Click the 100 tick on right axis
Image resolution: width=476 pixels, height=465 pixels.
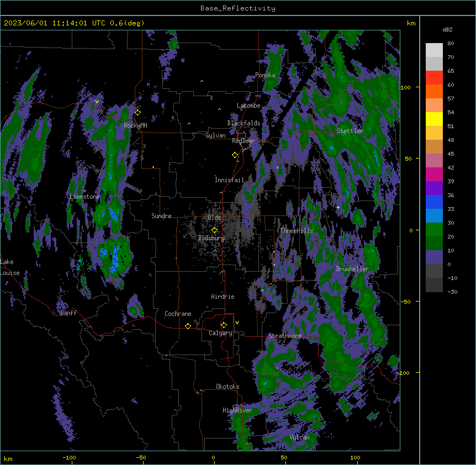pyautogui.click(x=405, y=87)
